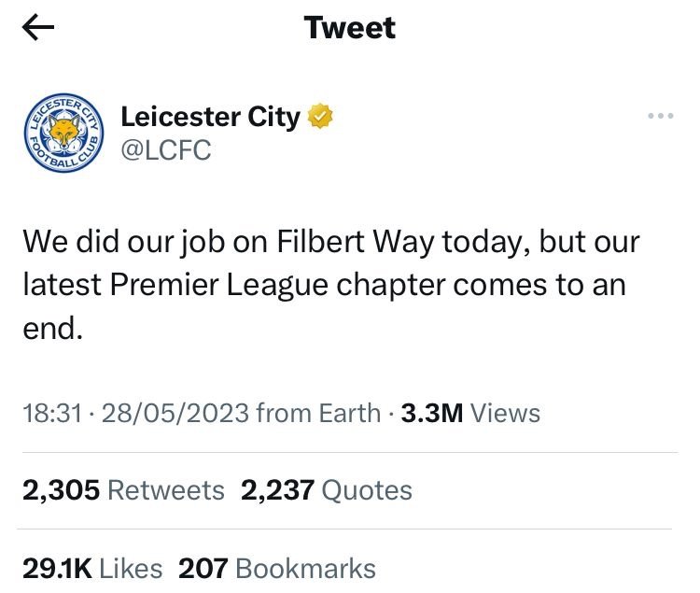View the 2,305 Retweets list
The image size is (700, 593).
123,490
